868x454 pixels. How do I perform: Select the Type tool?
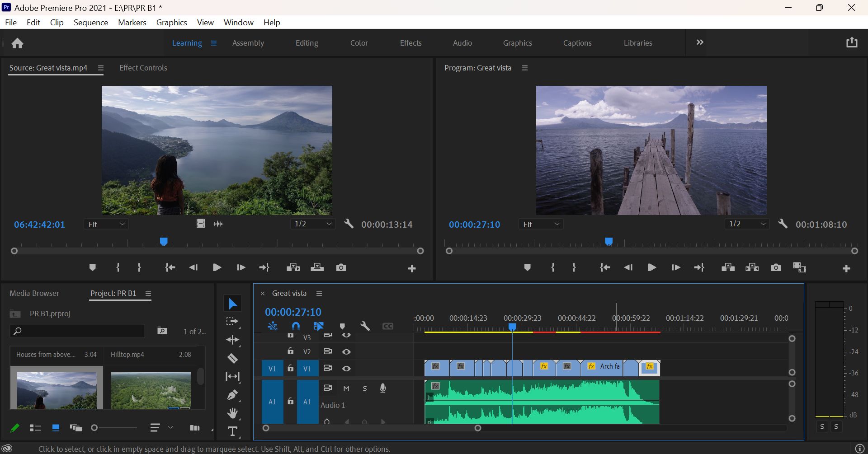(232, 431)
